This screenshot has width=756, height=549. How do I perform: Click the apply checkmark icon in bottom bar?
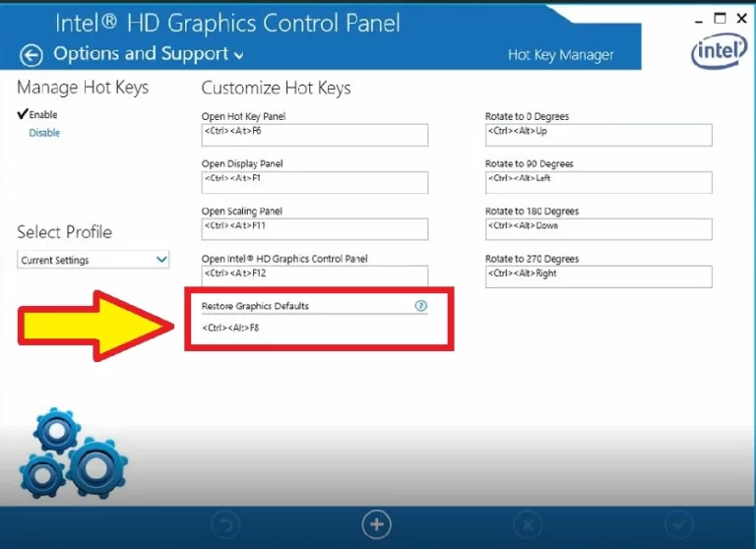click(x=677, y=525)
